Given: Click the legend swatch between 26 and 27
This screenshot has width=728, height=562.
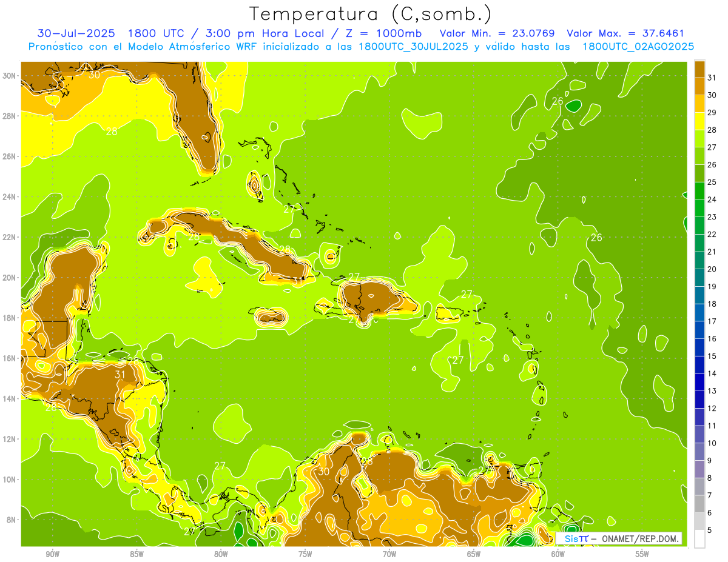Looking at the screenshot, I should (699, 156).
